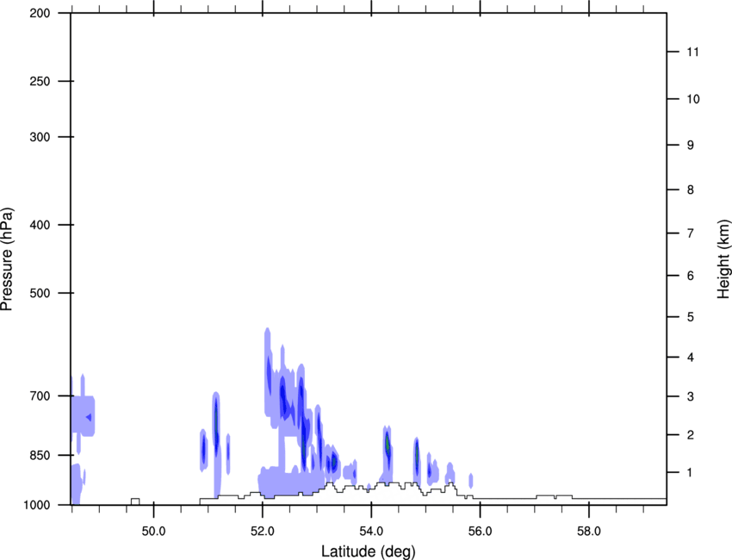Click the Latitude (deg) axis title

tap(368, 551)
